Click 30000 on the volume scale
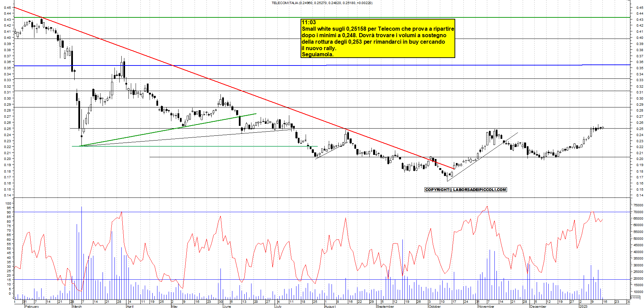 pos(639,265)
